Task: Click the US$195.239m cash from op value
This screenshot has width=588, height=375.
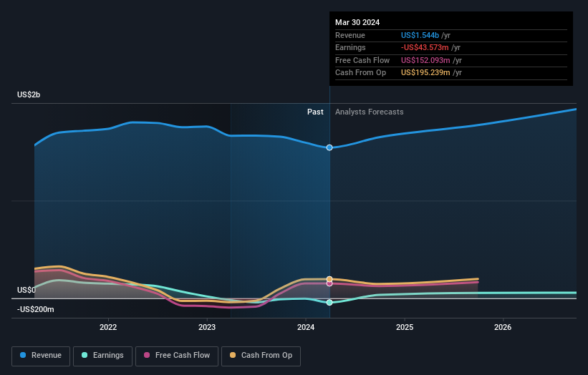Action: tap(425, 73)
